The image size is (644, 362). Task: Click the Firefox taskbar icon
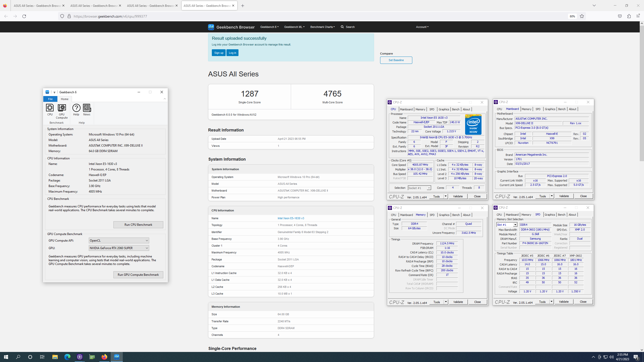pos(104,357)
